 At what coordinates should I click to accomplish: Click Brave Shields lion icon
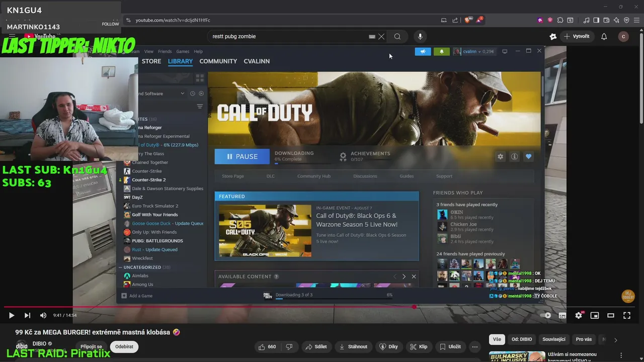coord(467,20)
